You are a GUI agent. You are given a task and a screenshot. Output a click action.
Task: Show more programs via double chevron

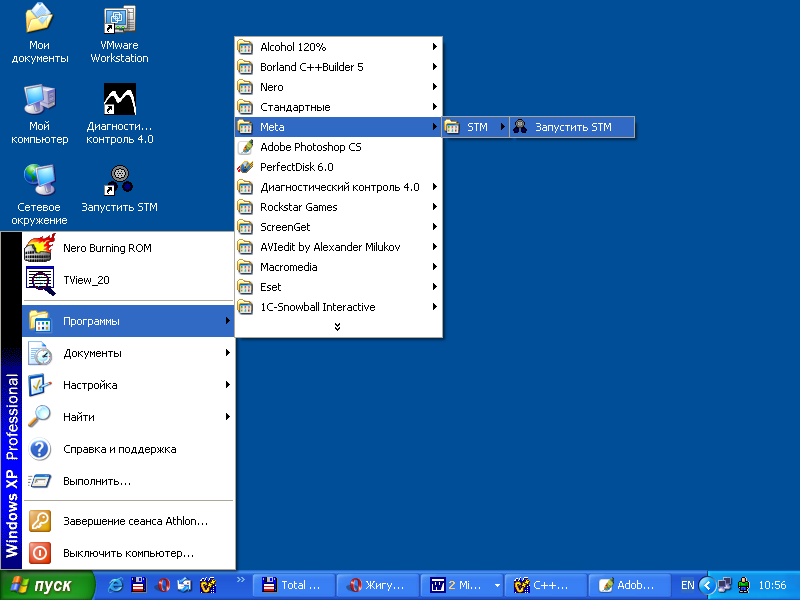click(x=337, y=327)
